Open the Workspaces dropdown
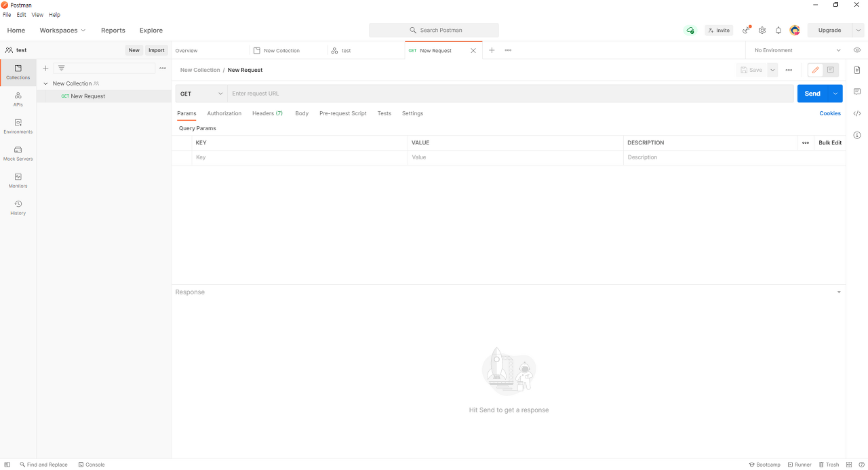Screen dimensions: 868x470 coord(62,31)
